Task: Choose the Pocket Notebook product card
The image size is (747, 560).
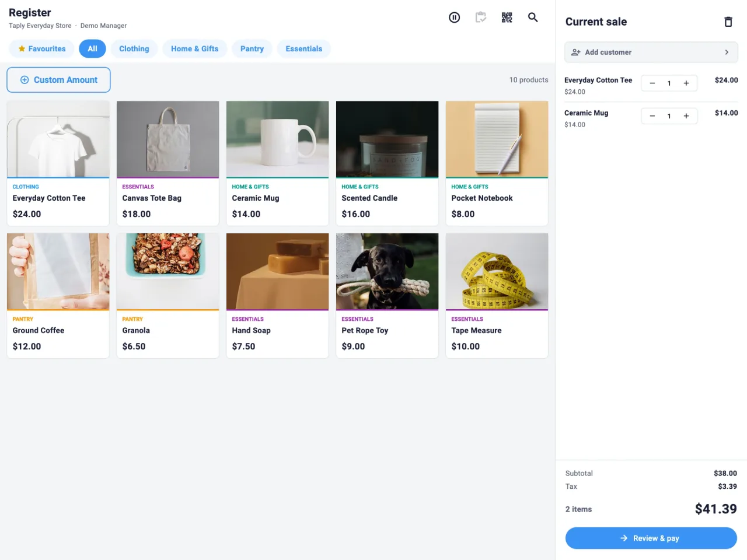Action: coord(497,163)
